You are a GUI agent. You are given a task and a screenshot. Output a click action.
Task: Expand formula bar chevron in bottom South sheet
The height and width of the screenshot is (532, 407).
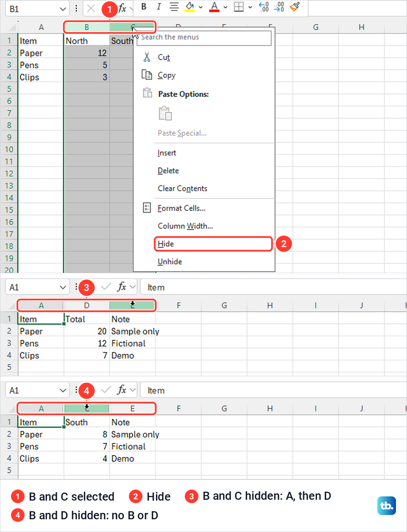(133, 390)
